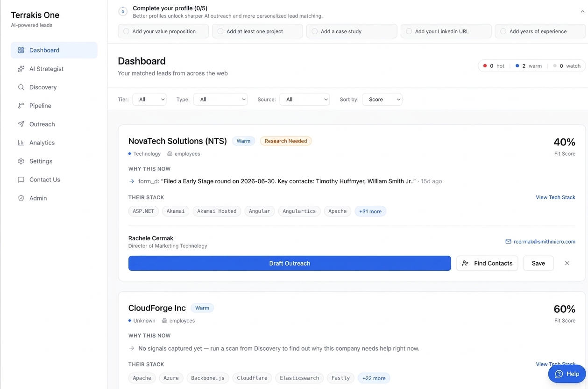Click the Terrakis One logo text
Viewport: 588px width, 389px height.
pyautogui.click(x=35, y=15)
